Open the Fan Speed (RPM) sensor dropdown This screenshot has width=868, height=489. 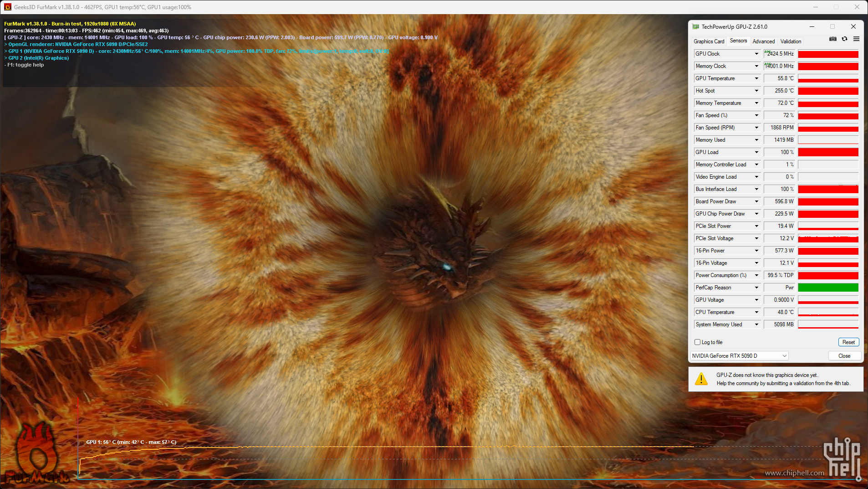[756, 128]
